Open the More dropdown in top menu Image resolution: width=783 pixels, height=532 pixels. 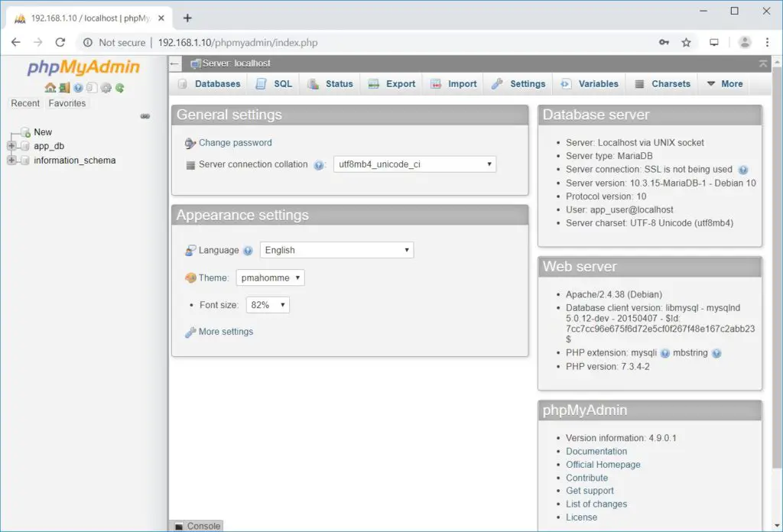click(x=725, y=84)
